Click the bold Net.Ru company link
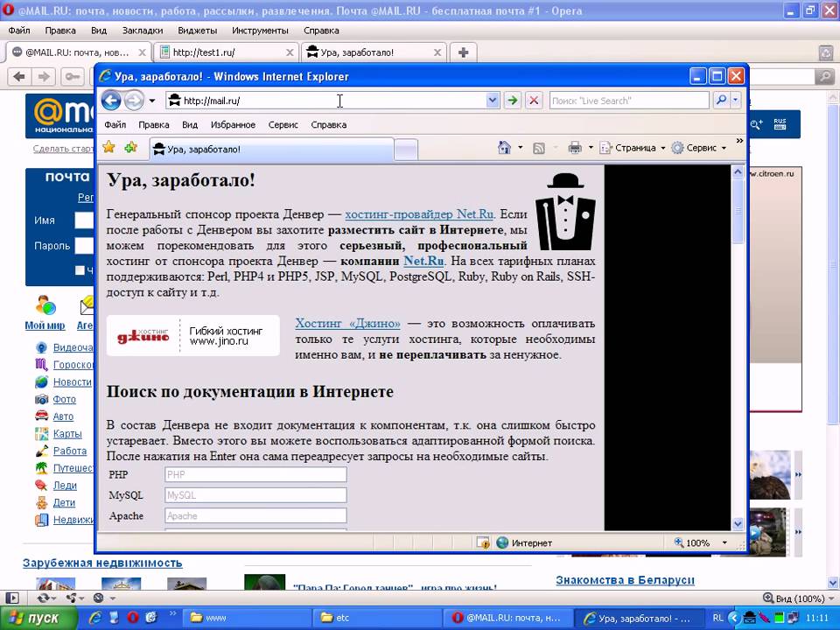The height and width of the screenshot is (630, 840). pos(423,262)
